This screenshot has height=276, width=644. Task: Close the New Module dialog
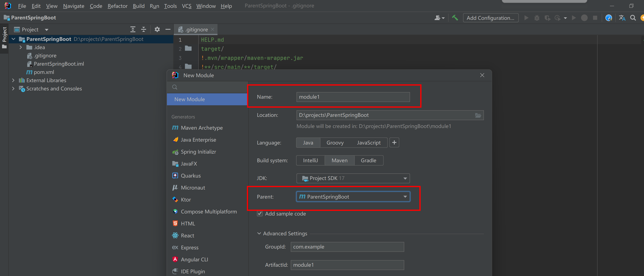tap(482, 75)
